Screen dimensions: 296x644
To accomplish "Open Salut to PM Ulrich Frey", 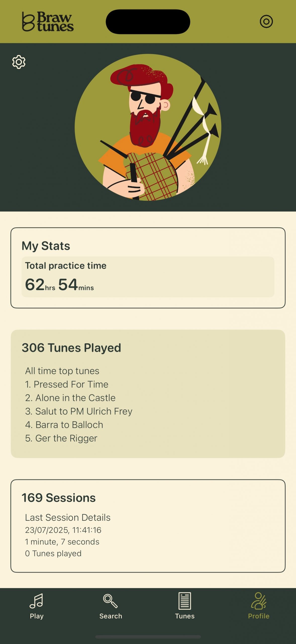I will pyautogui.click(x=79, y=411).
